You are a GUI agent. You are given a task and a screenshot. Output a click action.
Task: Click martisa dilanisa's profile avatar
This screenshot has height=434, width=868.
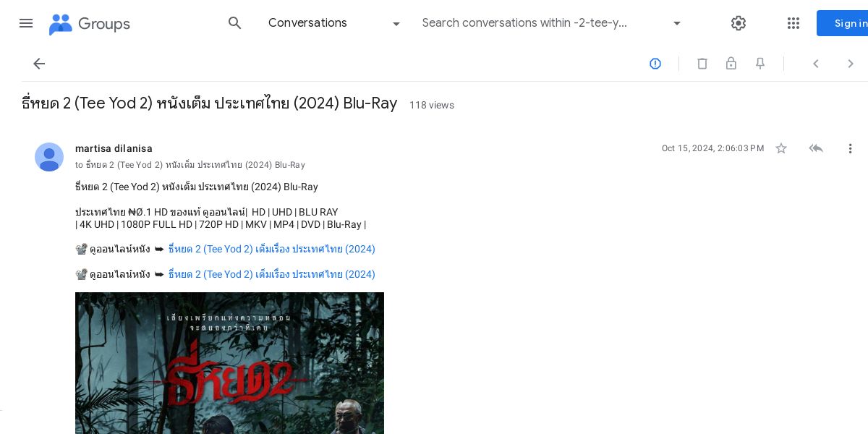pyautogui.click(x=49, y=157)
